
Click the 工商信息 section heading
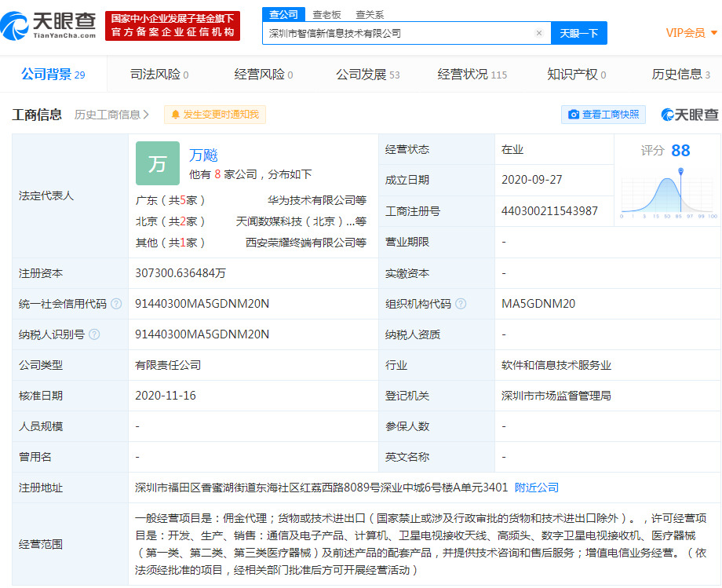37,115
